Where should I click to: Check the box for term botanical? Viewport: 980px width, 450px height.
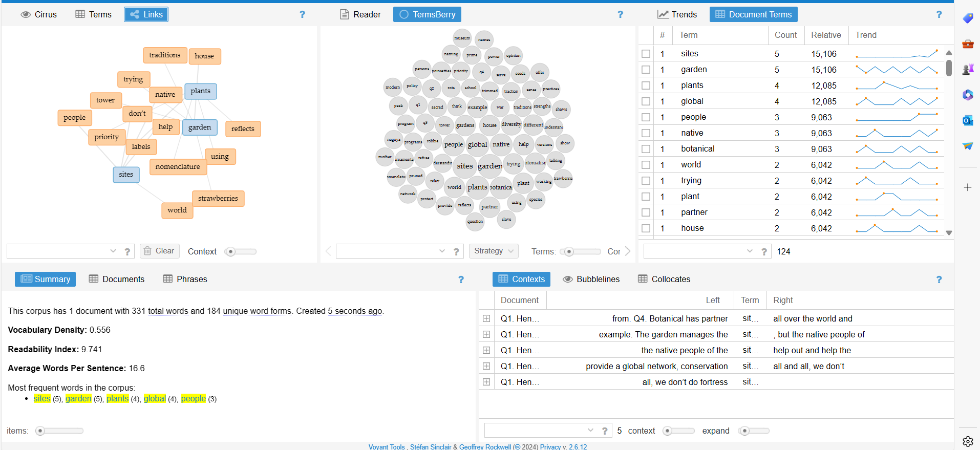click(x=646, y=149)
